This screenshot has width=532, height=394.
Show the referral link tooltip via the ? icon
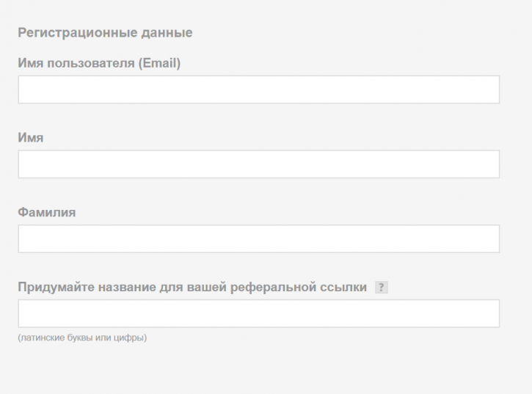[382, 288]
